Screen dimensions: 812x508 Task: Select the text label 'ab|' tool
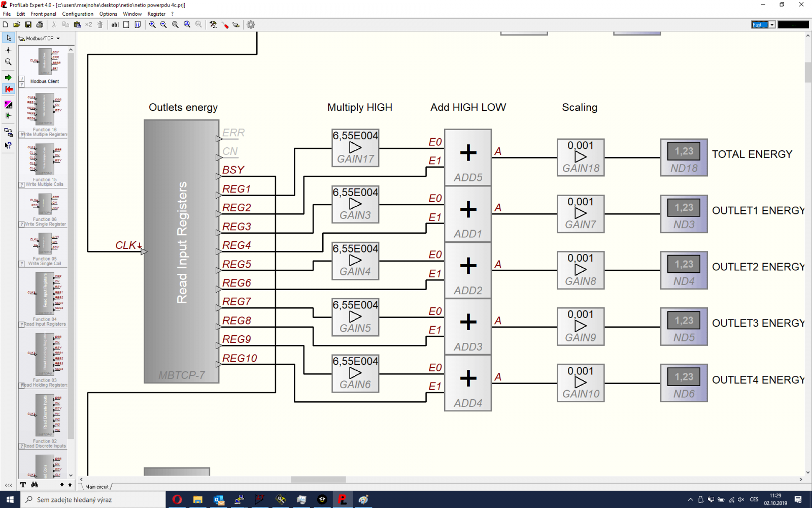tap(115, 24)
